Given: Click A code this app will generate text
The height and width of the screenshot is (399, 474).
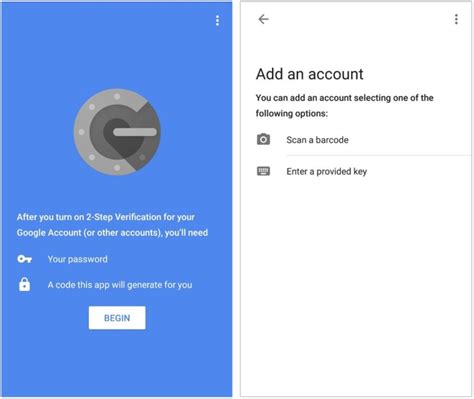Looking at the screenshot, I should tap(120, 285).
